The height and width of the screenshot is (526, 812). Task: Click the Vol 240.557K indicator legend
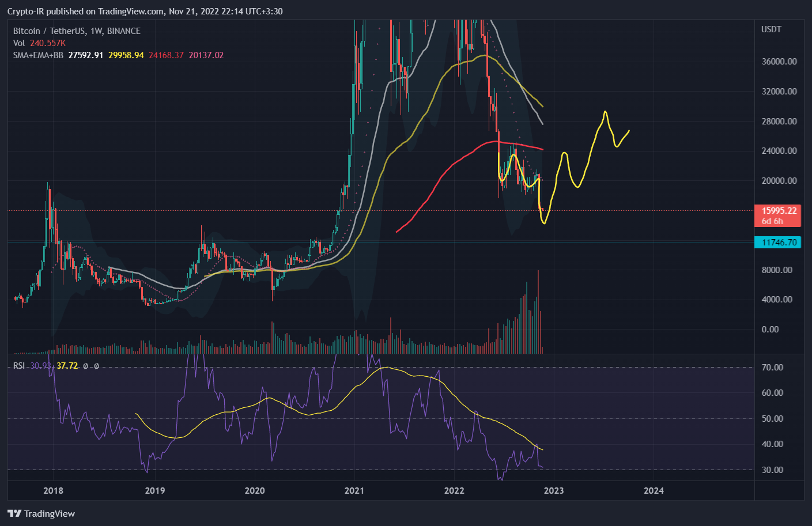click(x=39, y=43)
